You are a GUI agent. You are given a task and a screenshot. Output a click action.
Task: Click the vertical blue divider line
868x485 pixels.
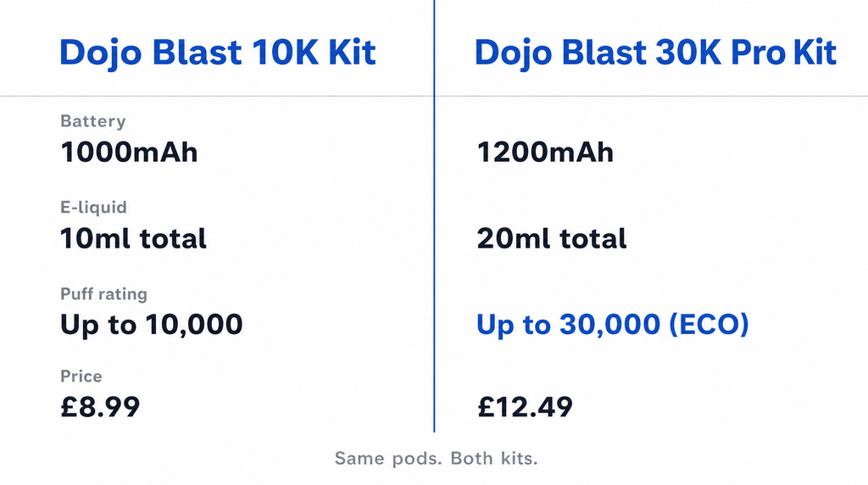point(434,216)
